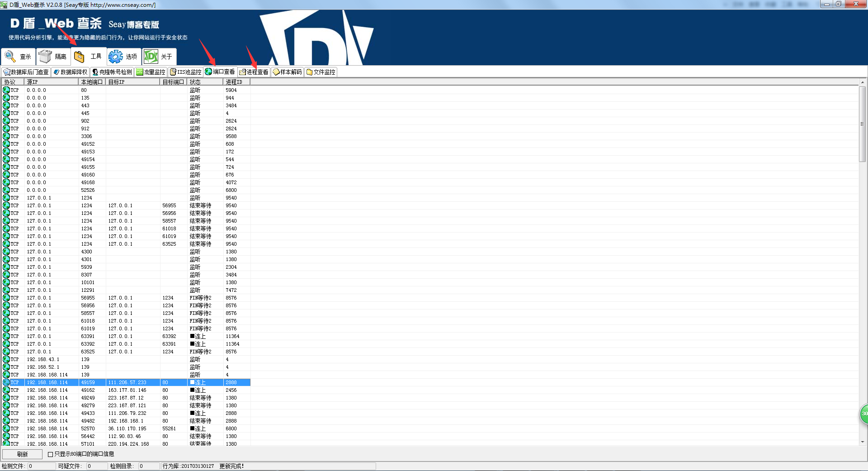
Task: Click the globe icon in the local port 135 row
Action: pyautogui.click(x=6, y=98)
